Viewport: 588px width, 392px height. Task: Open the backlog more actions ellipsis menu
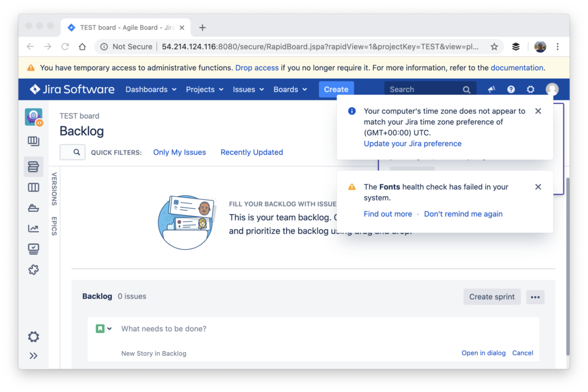click(535, 297)
